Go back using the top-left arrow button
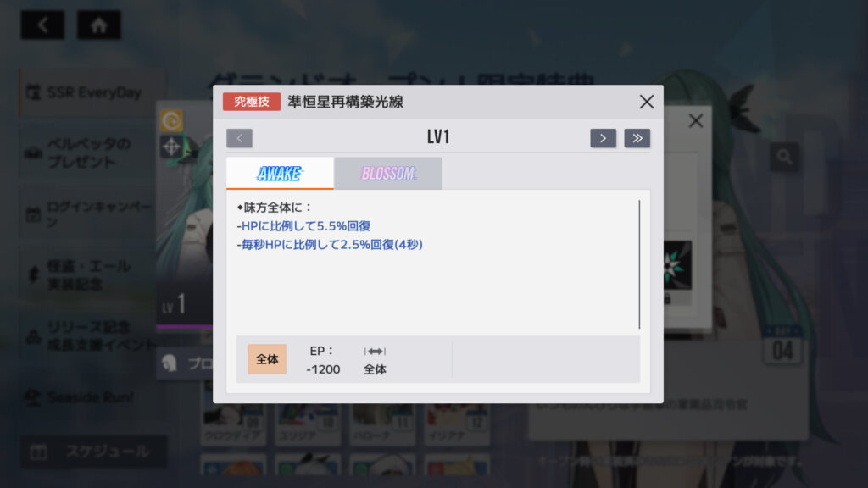 click(x=42, y=25)
